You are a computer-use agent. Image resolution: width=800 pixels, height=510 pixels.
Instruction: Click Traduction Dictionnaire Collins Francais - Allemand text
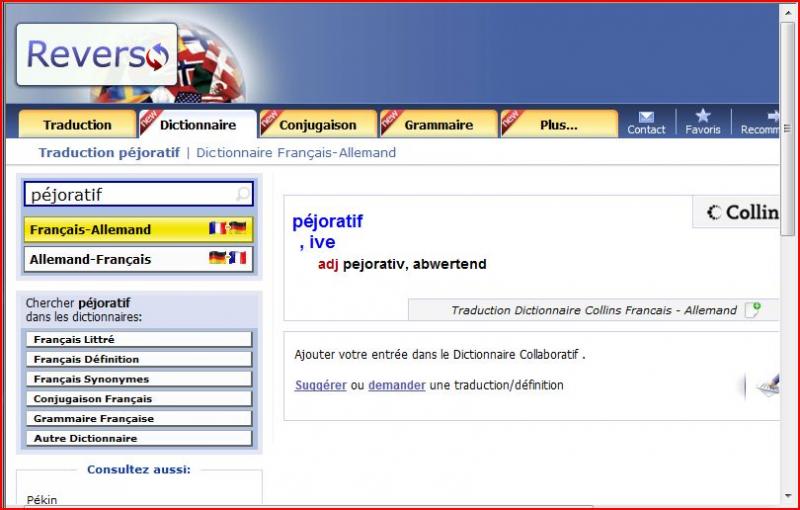coord(594,310)
